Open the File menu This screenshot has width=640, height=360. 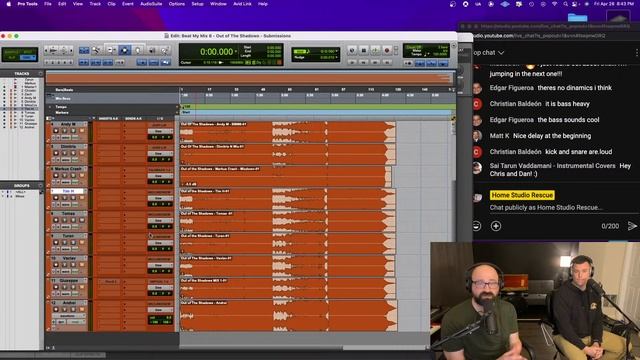point(48,4)
